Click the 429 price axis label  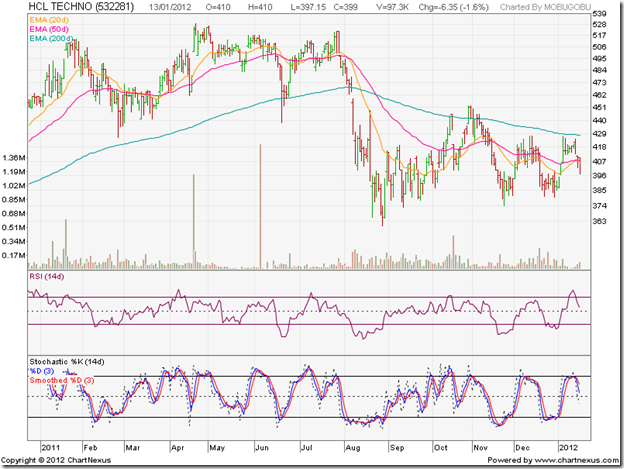click(599, 134)
